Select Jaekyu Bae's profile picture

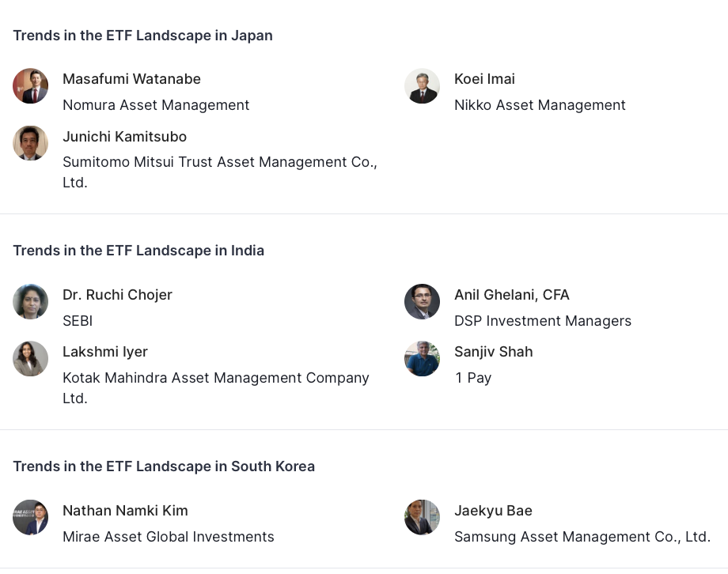(422, 517)
